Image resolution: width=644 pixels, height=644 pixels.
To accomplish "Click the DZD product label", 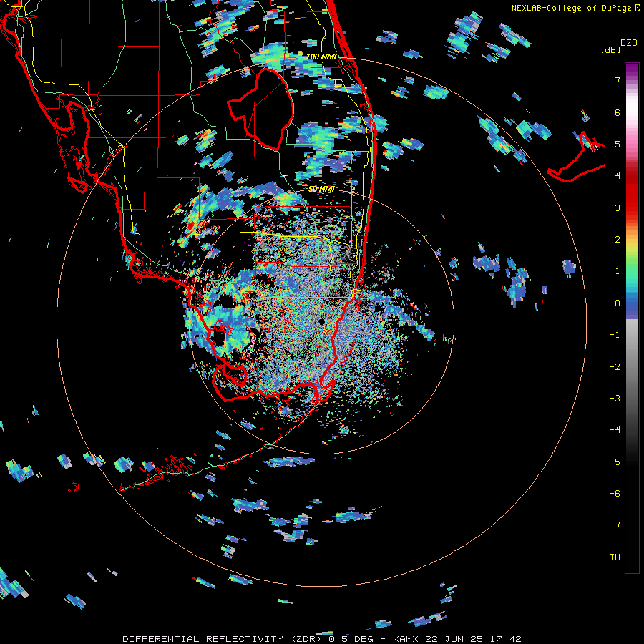I will pyautogui.click(x=628, y=43).
